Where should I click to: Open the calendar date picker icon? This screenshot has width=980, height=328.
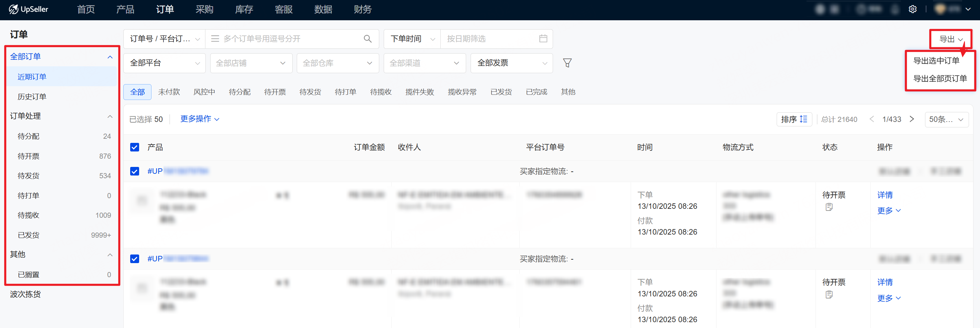pyautogui.click(x=543, y=39)
